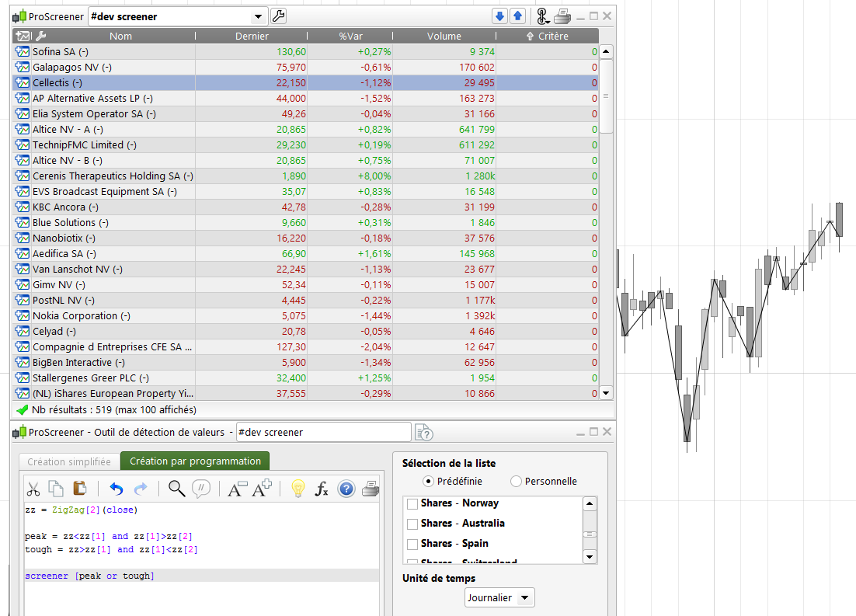This screenshot has height=616, width=856.
Task: Click the comment bubble icon
Action: click(x=201, y=488)
